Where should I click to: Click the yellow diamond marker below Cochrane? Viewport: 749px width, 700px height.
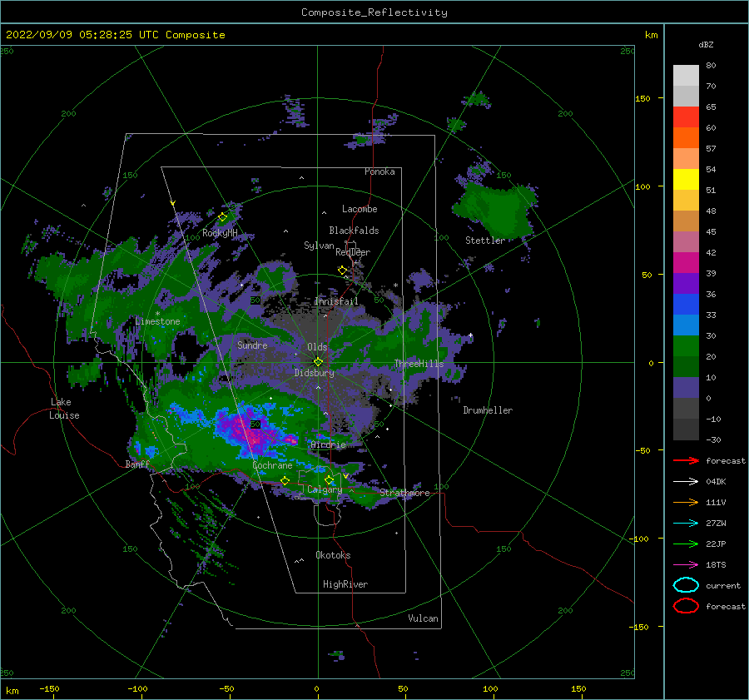coord(285,480)
